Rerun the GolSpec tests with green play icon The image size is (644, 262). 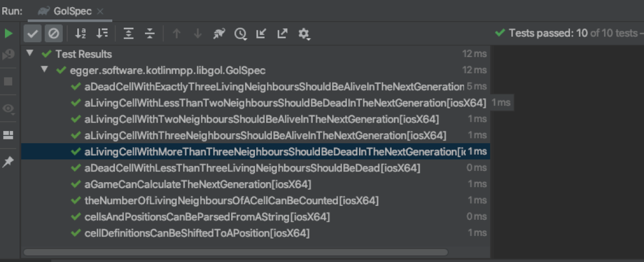click(8, 34)
